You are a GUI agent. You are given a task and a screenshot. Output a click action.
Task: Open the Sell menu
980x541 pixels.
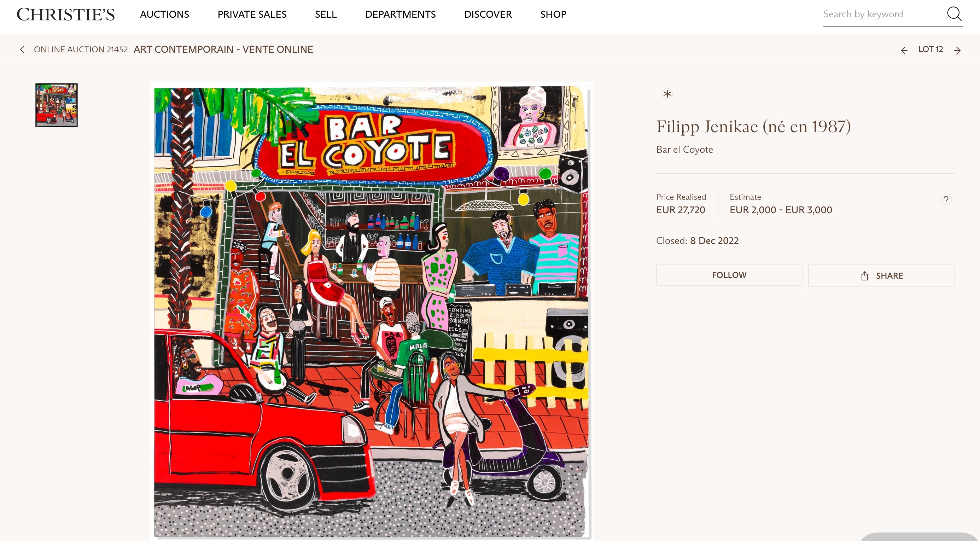(x=326, y=14)
